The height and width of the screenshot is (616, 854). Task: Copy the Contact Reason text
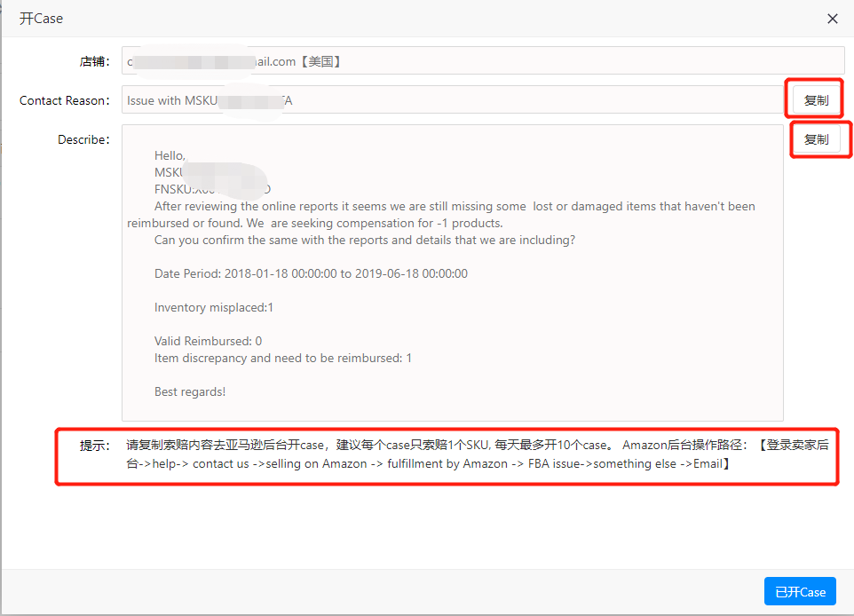tap(815, 100)
